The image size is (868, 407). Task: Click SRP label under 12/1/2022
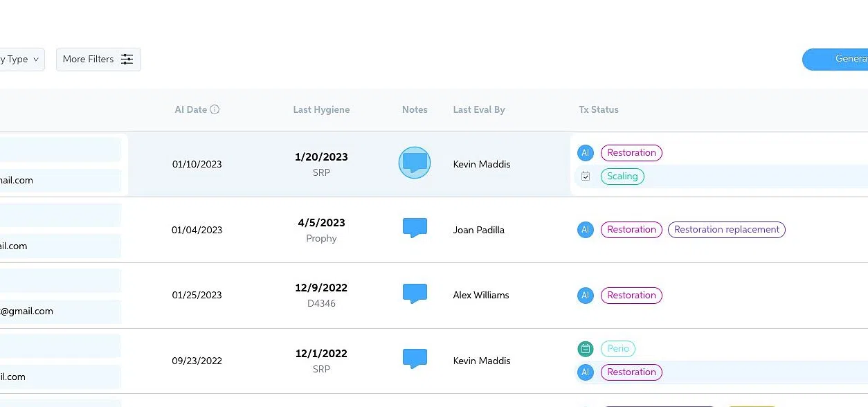[321, 370]
